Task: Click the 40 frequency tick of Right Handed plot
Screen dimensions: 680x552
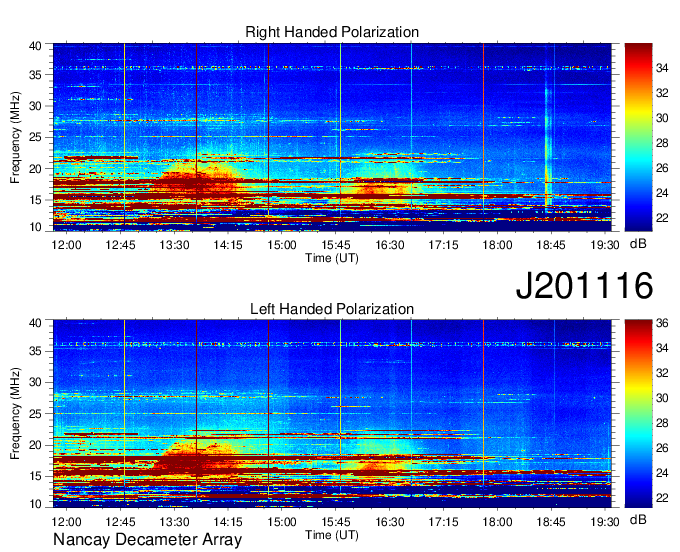Action: [x=35, y=46]
